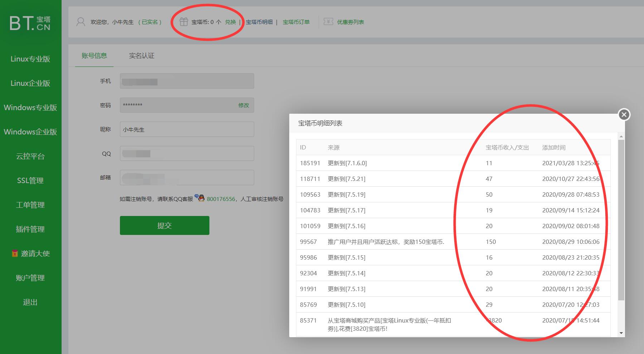Click the 更新到[7.5.15] source cell
Image resolution: width=644 pixels, height=354 pixels.
(x=347, y=257)
